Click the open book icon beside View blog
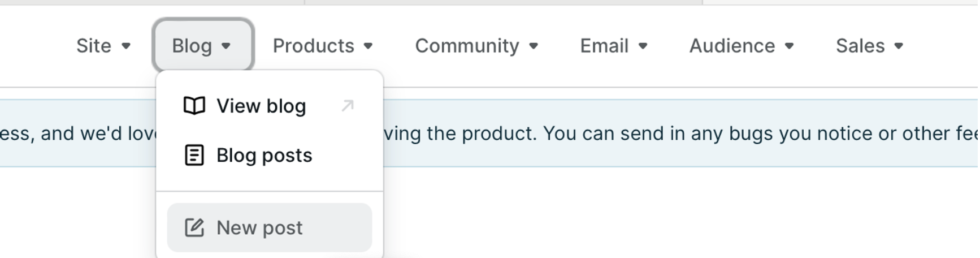Image resolution: width=980 pixels, height=258 pixels. coord(194,106)
